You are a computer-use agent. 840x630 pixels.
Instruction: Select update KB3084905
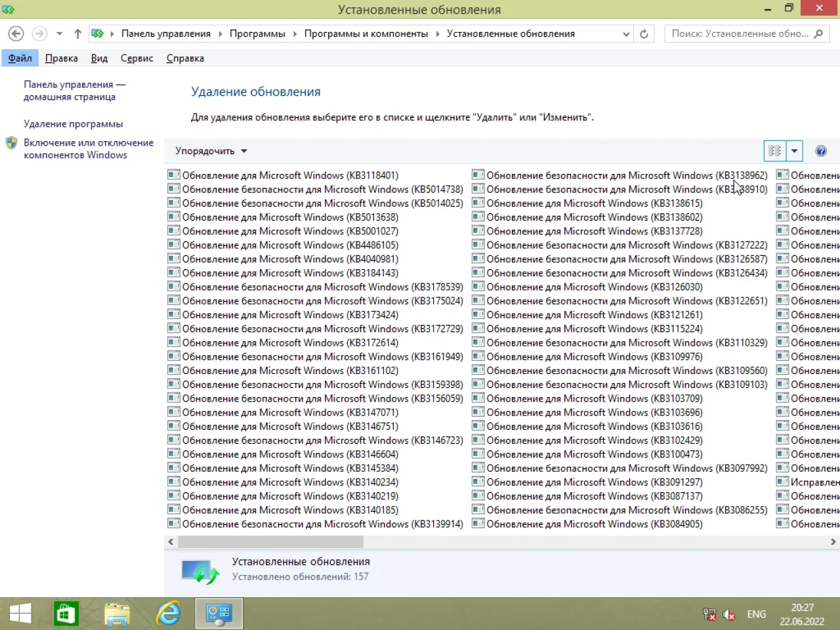[588, 524]
